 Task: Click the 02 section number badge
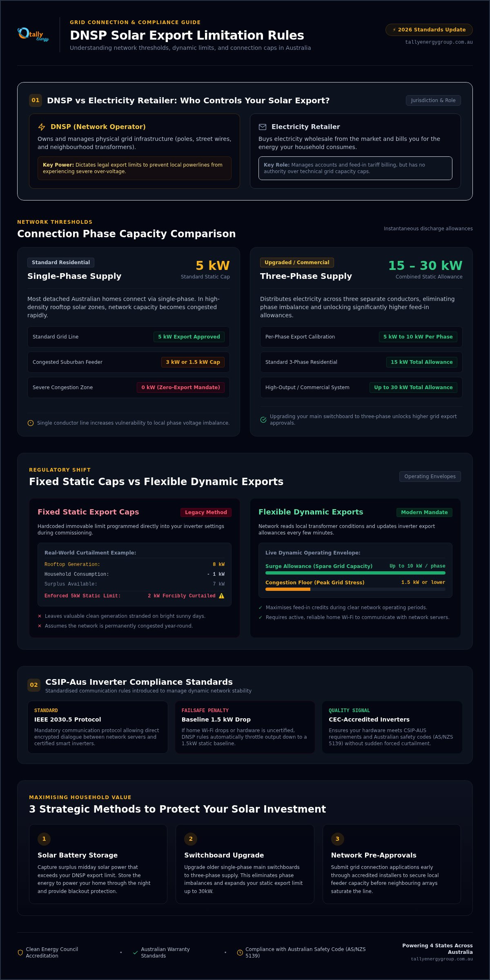coord(34,685)
